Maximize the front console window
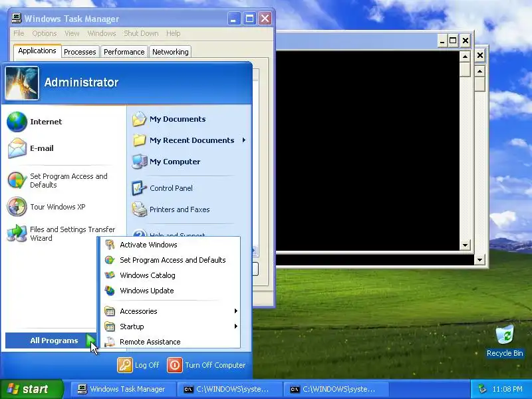 click(x=453, y=41)
